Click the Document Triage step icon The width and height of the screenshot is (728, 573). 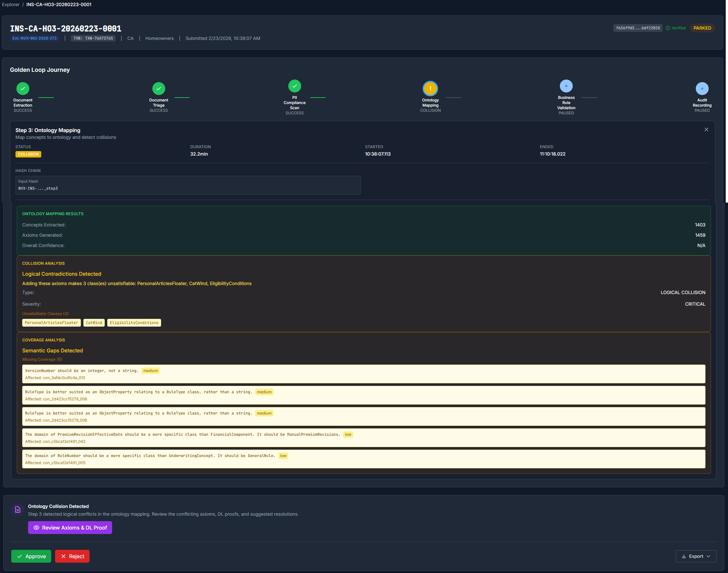[158, 88]
